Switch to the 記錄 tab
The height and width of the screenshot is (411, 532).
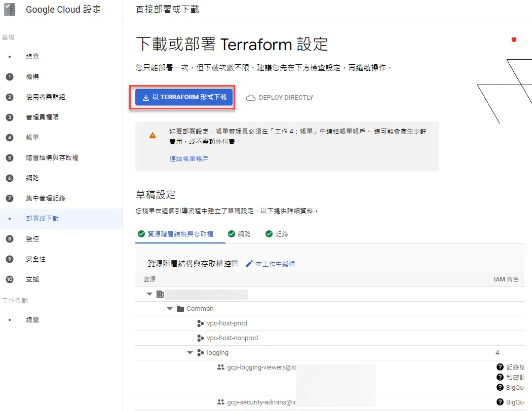[277, 234]
